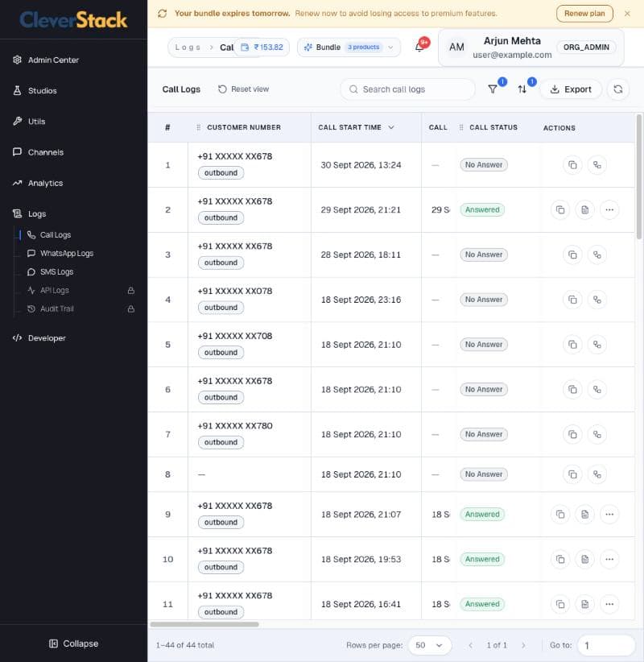
Task: Click the call-back icon in row 8
Action: click(x=597, y=474)
